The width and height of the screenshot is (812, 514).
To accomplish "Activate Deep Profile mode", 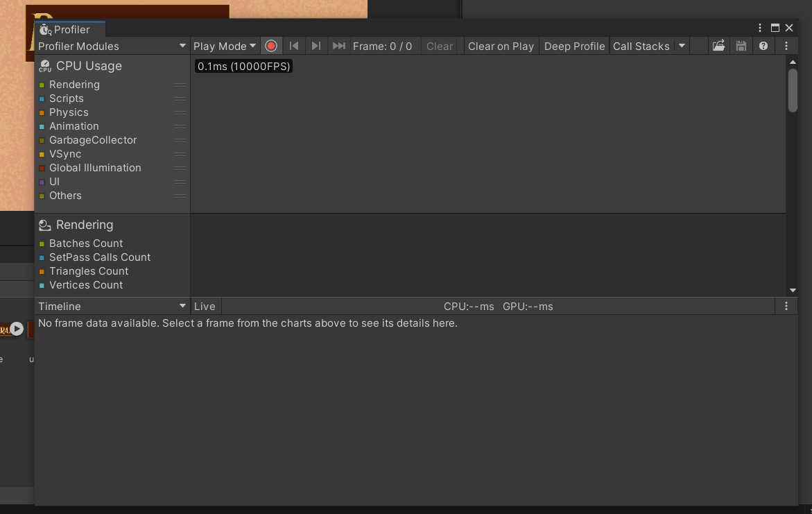I will [x=574, y=45].
